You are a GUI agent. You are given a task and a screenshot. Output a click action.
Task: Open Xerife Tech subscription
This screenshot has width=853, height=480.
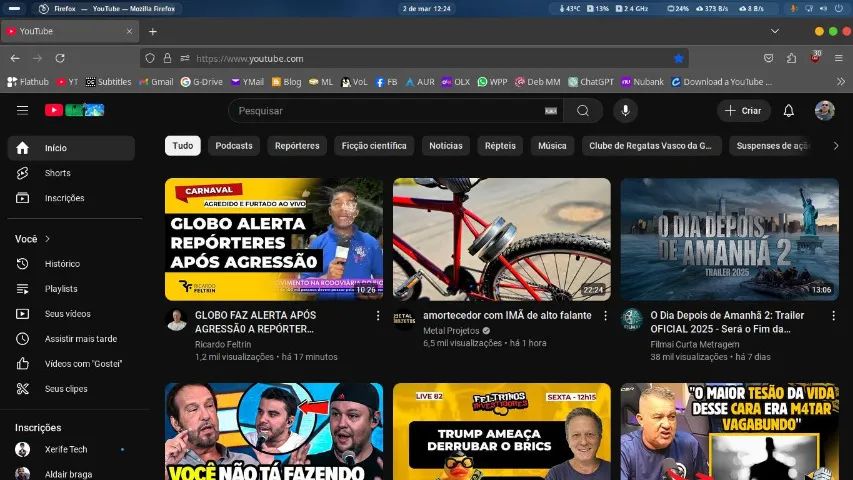pyautogui.click(x=71, y=450)
